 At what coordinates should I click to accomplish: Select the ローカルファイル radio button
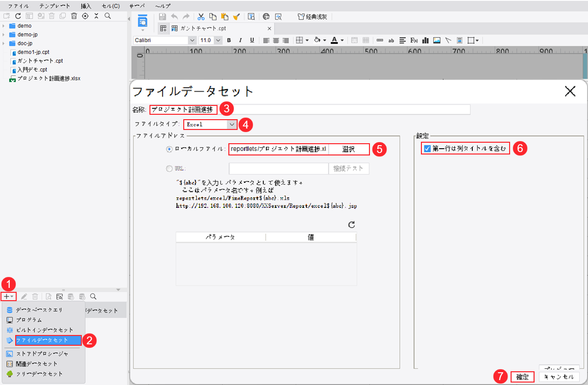(x=170, y=149)
